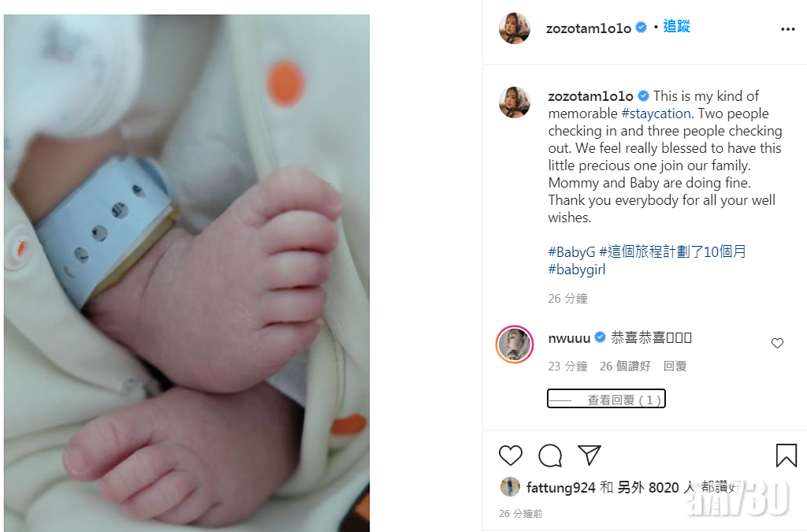The image size is (807, 532).
Task: Like the post with the heart icon
Action: tap(511, 456)
